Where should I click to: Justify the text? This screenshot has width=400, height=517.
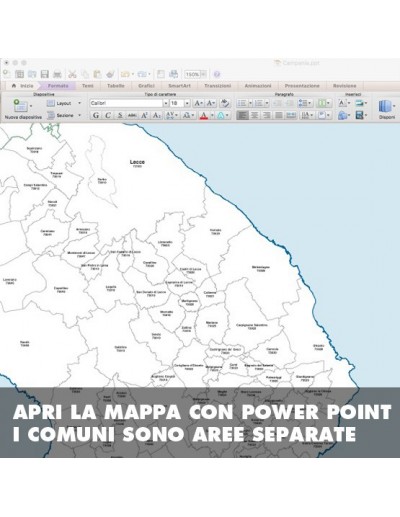coord(279,115)
